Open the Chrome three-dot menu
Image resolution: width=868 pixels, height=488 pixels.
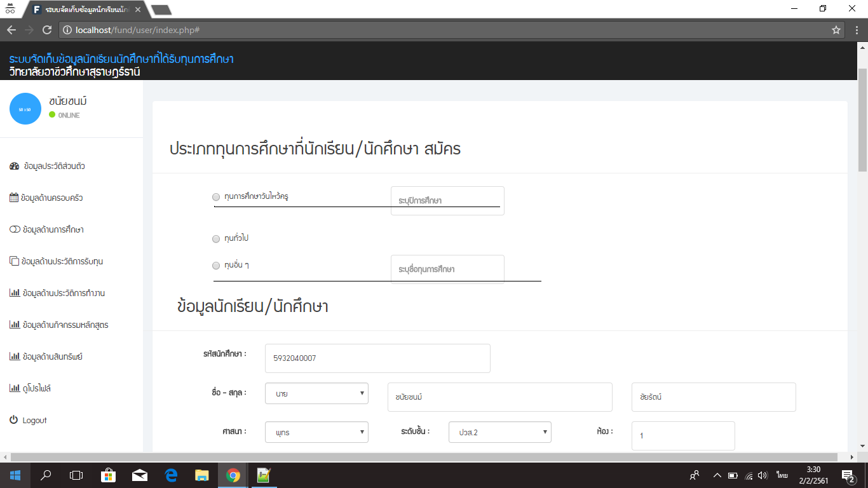tap(855, 30)
